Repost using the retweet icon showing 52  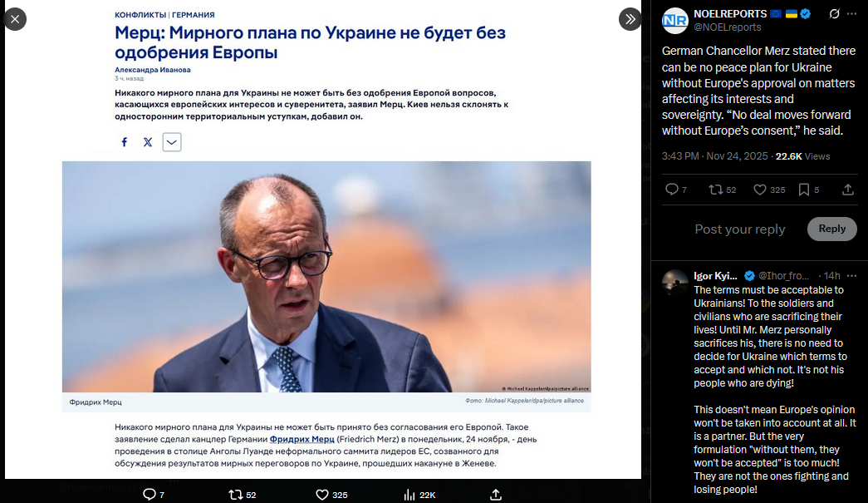point(716,190)
